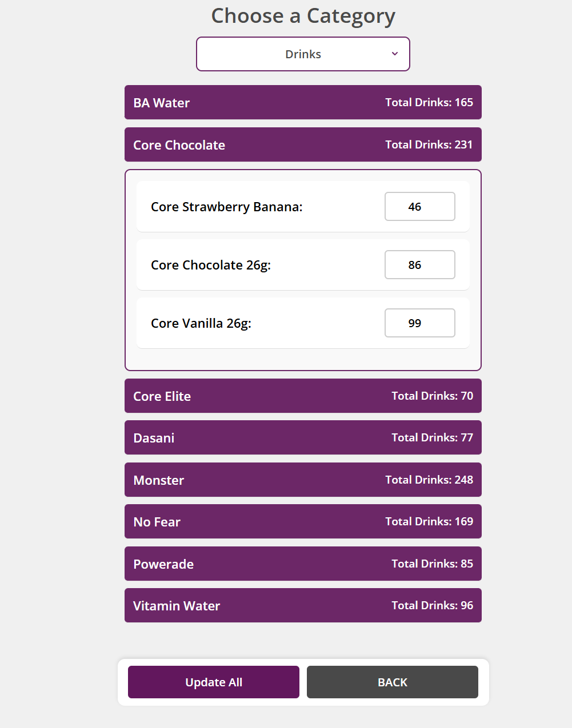Screen dimensions: 572x728
Task: Open the Drinks category dropdown
Action: [x=302, y=54]
